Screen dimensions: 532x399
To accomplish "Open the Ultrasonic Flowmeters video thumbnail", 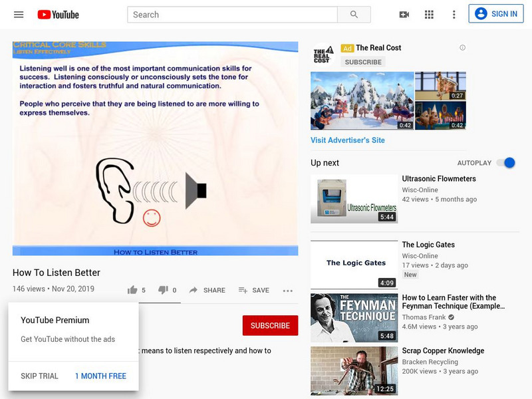I will 354,199.
